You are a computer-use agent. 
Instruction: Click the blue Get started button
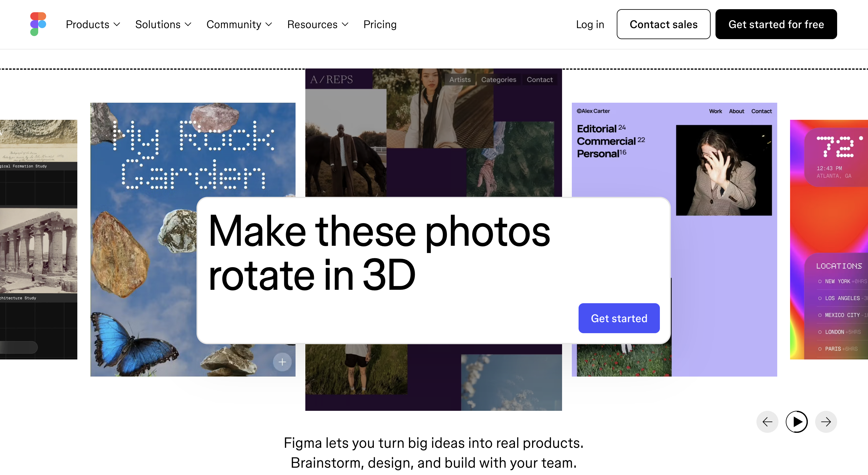tap(619, 318)
